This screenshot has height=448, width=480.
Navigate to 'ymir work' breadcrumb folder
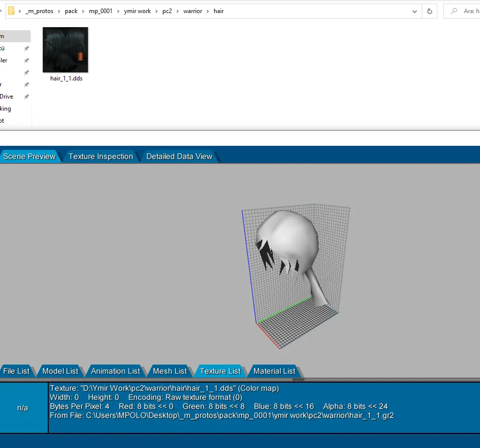click(x=137, y=11)
